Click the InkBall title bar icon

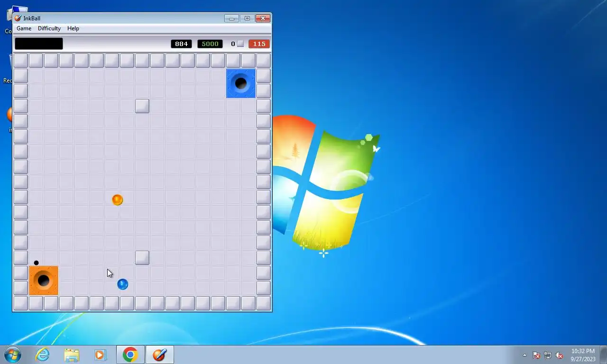(18, 18)
